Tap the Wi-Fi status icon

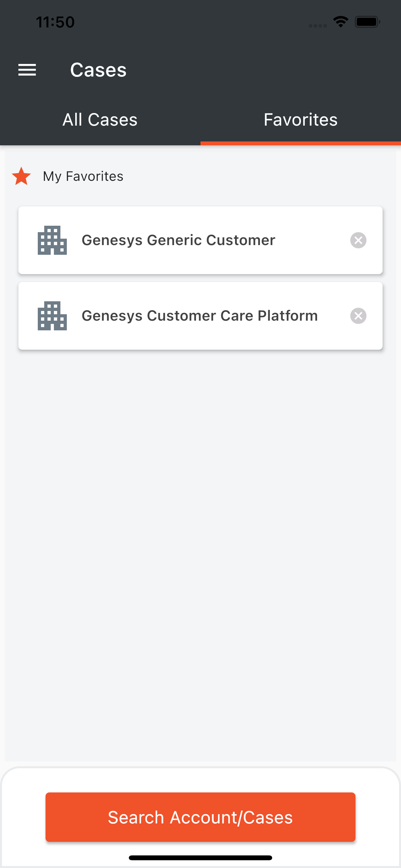pos(340,22)
